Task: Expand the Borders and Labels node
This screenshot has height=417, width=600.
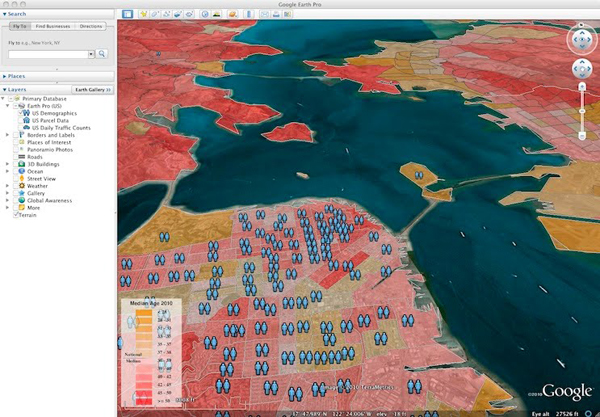Action: coord(7,135)
